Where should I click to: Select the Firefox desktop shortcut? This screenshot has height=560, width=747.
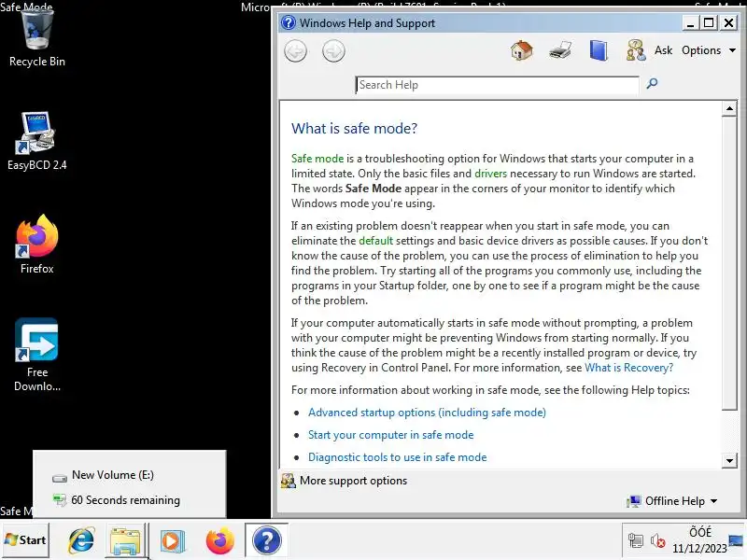point(37,245)
